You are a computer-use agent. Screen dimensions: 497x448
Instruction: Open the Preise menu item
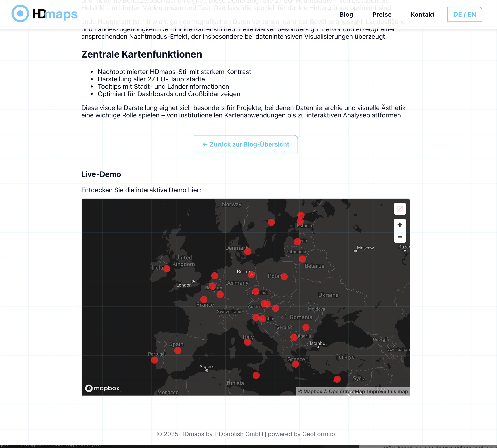click(x=382, y=15)
